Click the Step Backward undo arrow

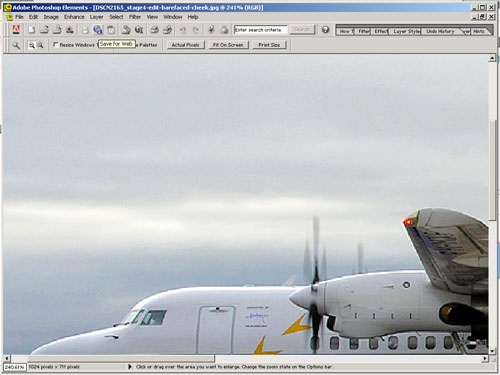[x=183, y=30]
